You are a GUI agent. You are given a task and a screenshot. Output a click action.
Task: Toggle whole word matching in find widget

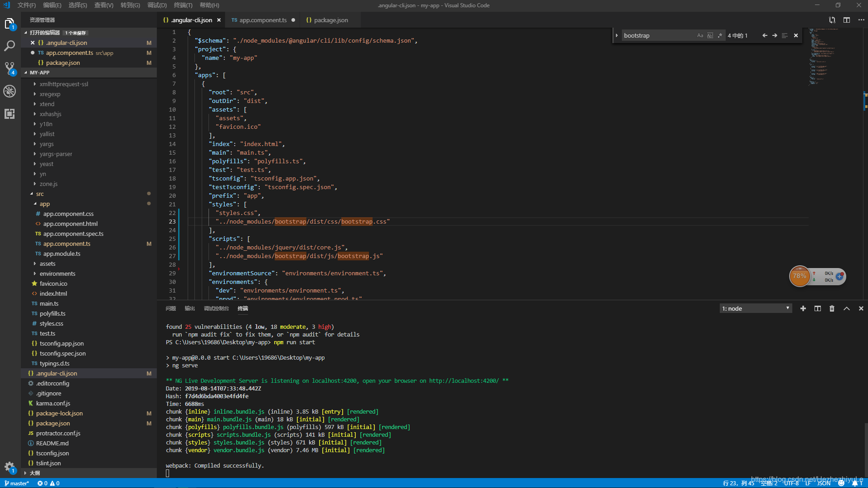tap(710, 35)
